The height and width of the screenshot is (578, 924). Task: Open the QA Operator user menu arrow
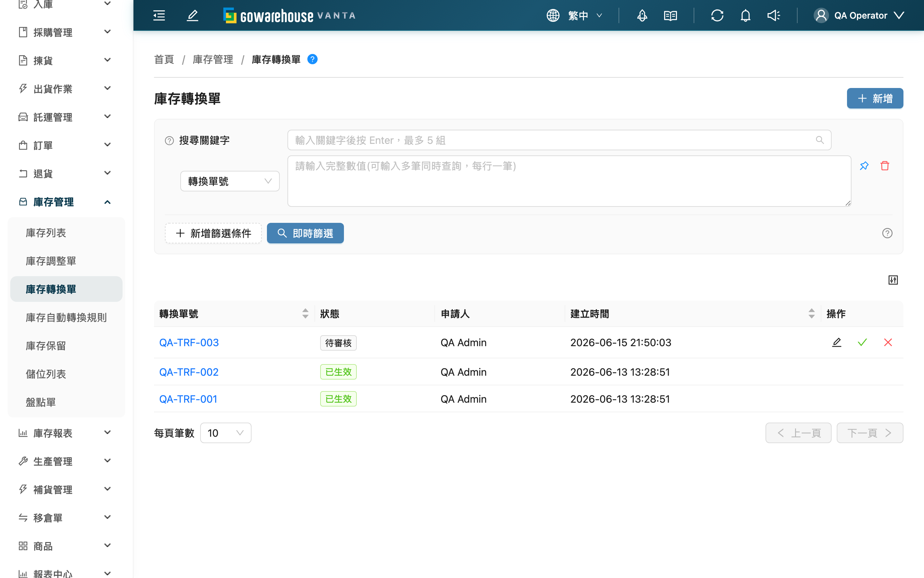(899, 16)
